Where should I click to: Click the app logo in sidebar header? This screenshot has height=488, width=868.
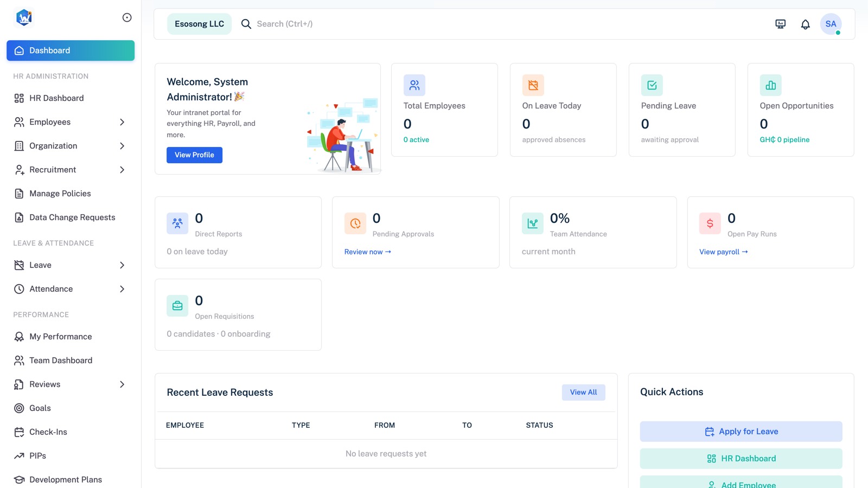(24, 17)
